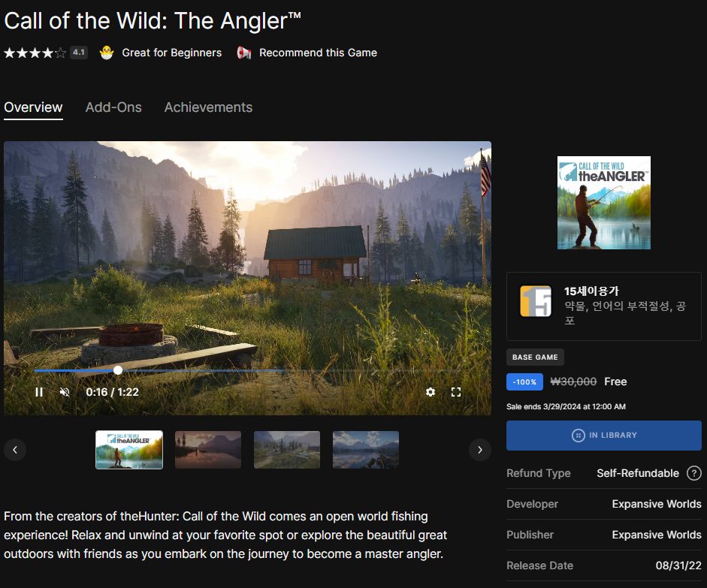
Task: Click the Sale ends date text
Action: coord(566,406)
